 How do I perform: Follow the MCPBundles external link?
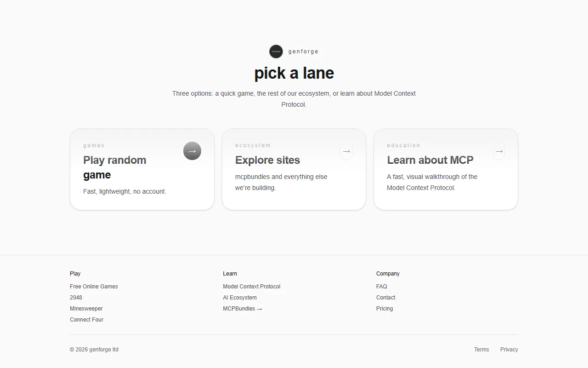[242, 309]
